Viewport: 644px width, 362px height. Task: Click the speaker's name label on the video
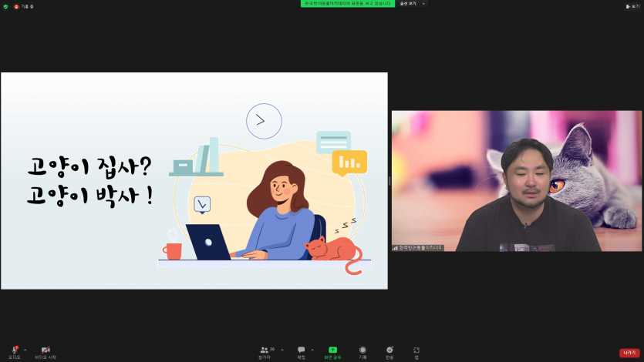click(418, 247)
